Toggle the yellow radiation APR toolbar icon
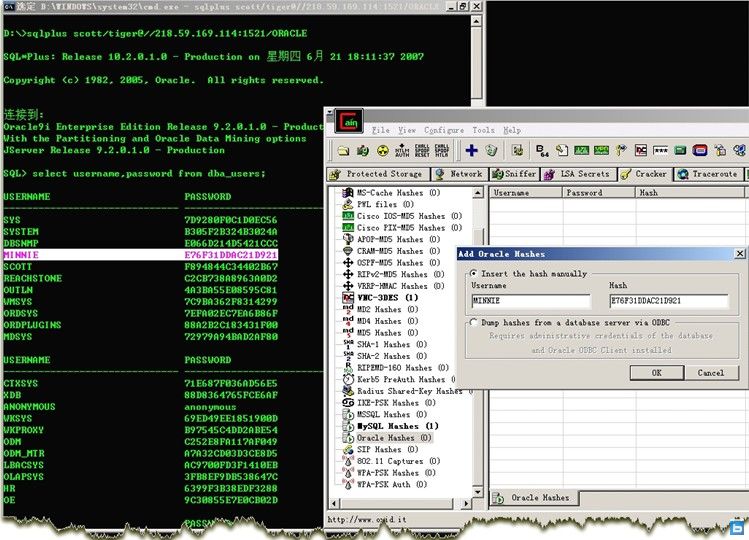This screenshot has height=540, width=749. coord(383,151)
